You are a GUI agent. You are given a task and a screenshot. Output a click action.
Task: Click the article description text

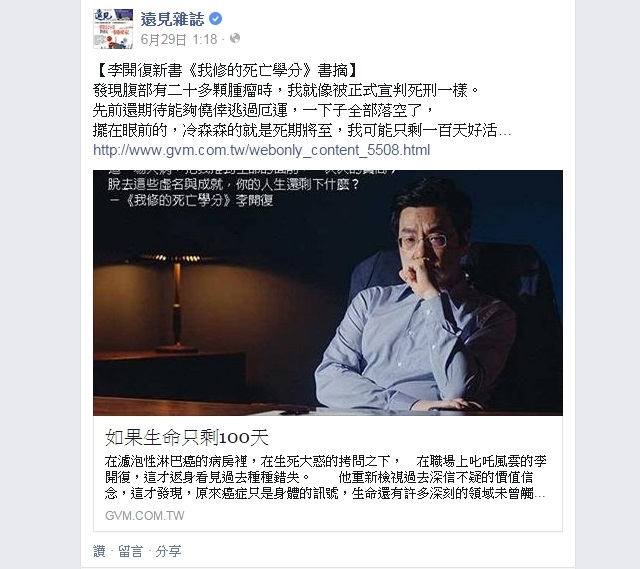pyautogui.click(x=325, y=477)
